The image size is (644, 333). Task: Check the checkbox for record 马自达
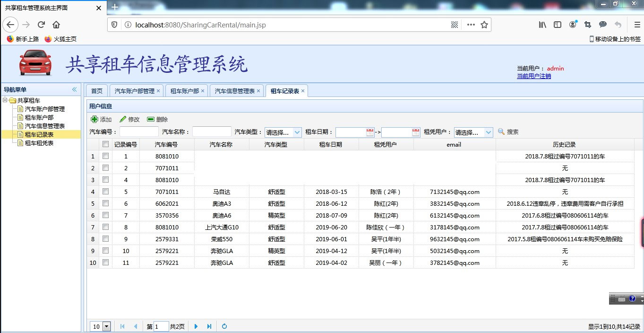click(105, 192)
